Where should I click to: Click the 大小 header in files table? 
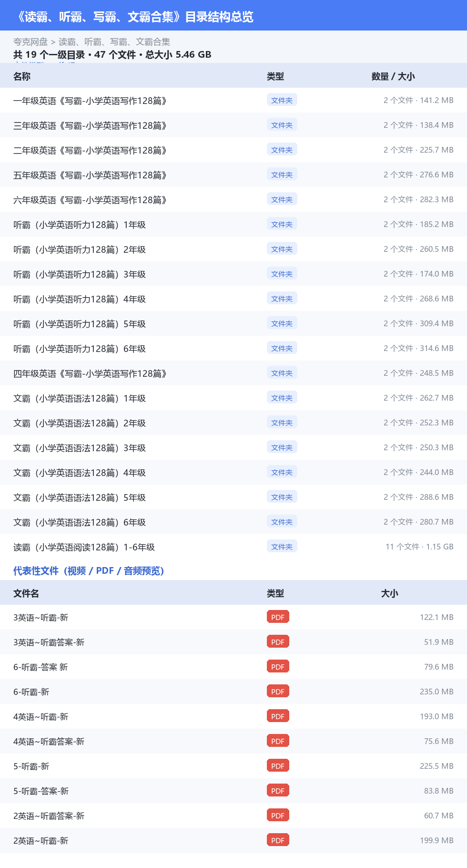pos(389,593)
